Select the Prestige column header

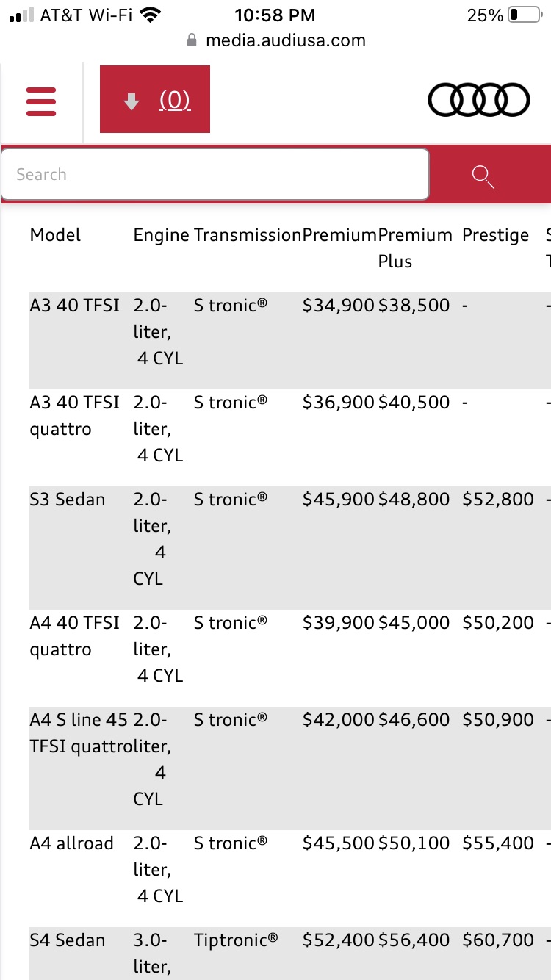tap(495, 235)
